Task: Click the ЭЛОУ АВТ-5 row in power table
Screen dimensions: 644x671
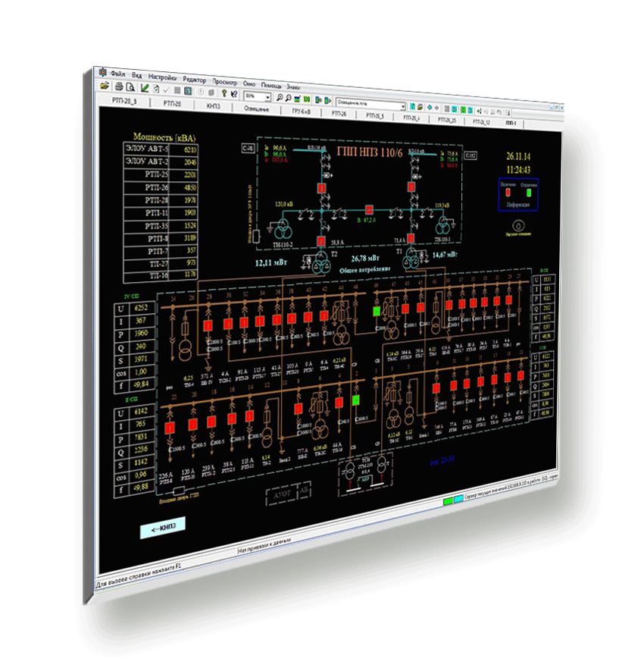Action: 161,149
